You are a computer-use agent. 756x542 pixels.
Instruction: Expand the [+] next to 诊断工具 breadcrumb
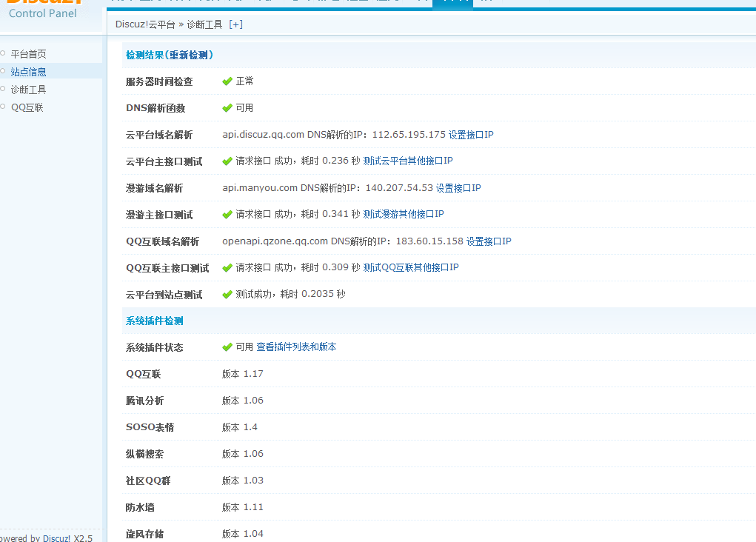coord(235,24)
